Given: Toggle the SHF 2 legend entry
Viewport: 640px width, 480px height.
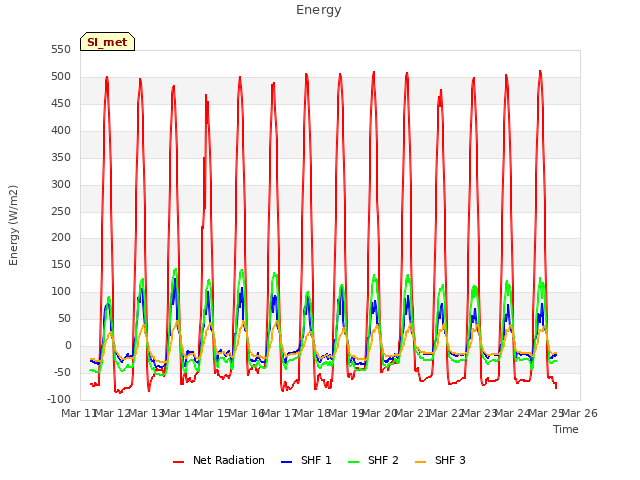Looking at the screenshot, I should (373, 460).
